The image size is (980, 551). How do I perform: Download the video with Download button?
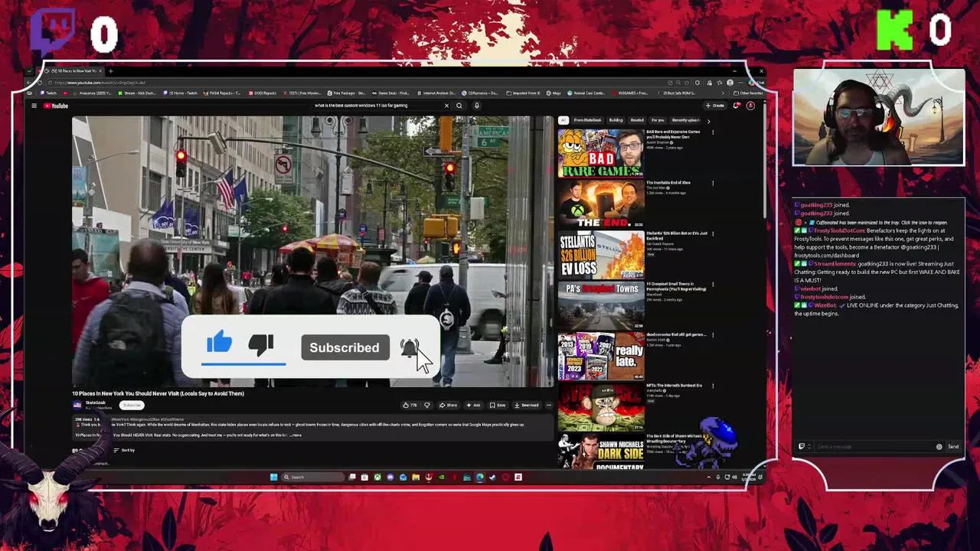[527, 405]
